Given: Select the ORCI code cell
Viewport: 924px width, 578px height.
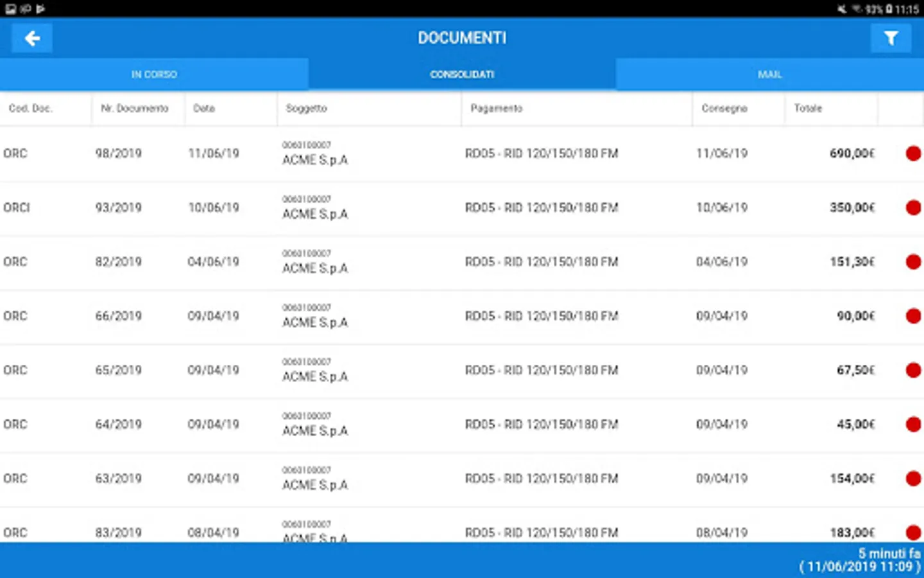Looking at the screenshot, I should (x=17, y=207).
